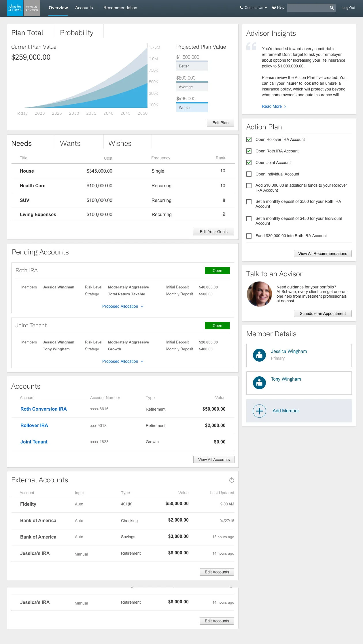The width and height of the screenshot is (363, 644).
Task: Click the Add Member link
Action: (x=286, y=411)
